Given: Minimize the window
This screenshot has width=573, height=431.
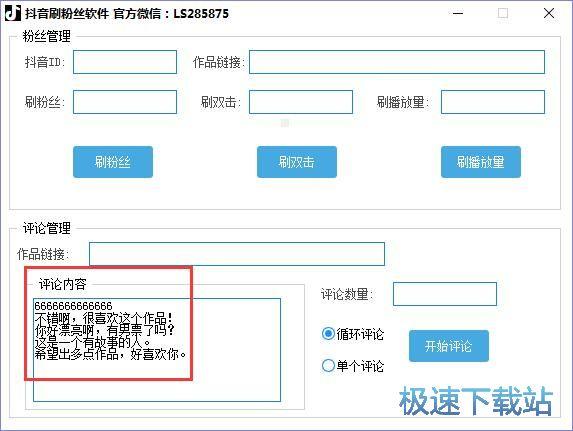Looking at the screenshot, I should pyautogui.click(x=458, y=14).
